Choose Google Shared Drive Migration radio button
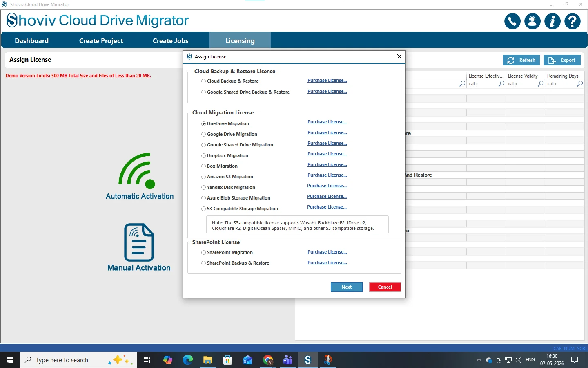Image resolution: width=588 pixels, height=368 pixels. click(203, 145)
